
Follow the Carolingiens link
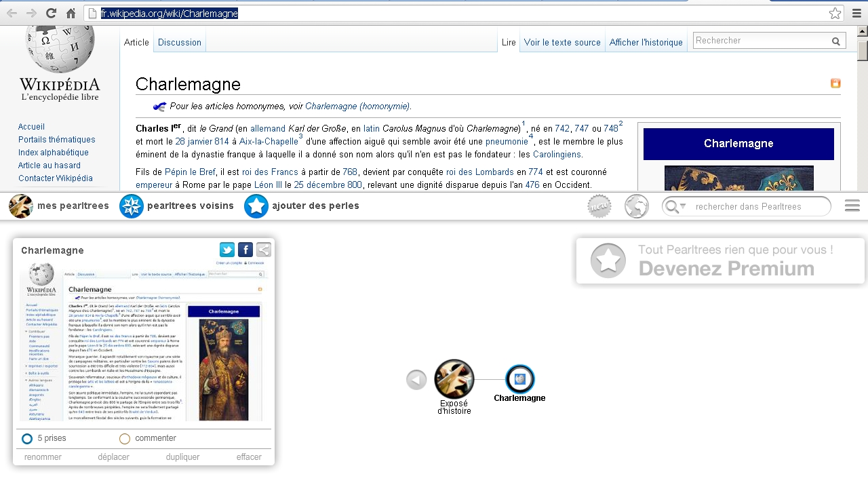[557, 155]
